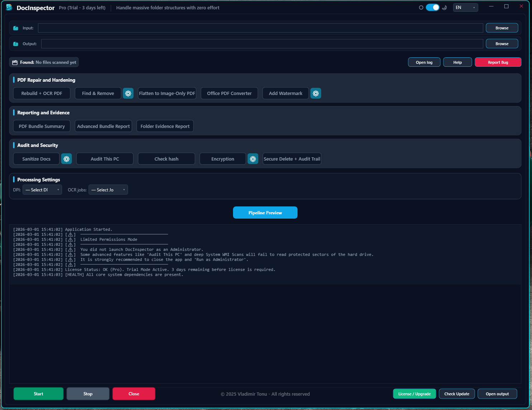532x410 pixels.
Task: Select Find & Remove tool
Action: (98, 93)
